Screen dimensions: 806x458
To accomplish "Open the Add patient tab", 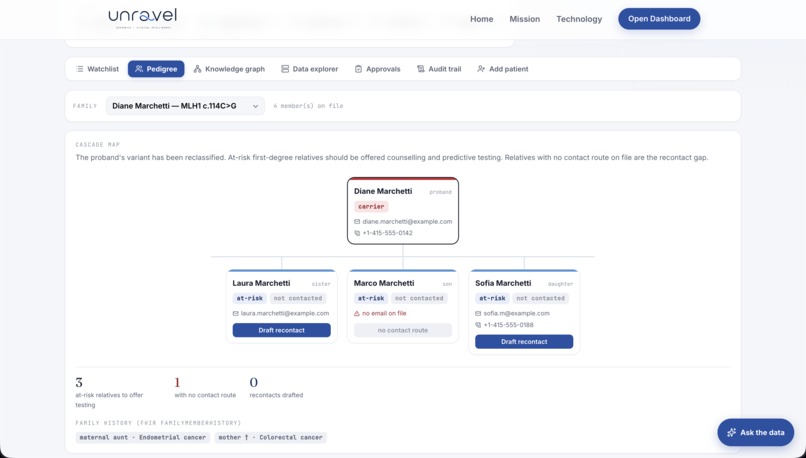I will point(502,69).
